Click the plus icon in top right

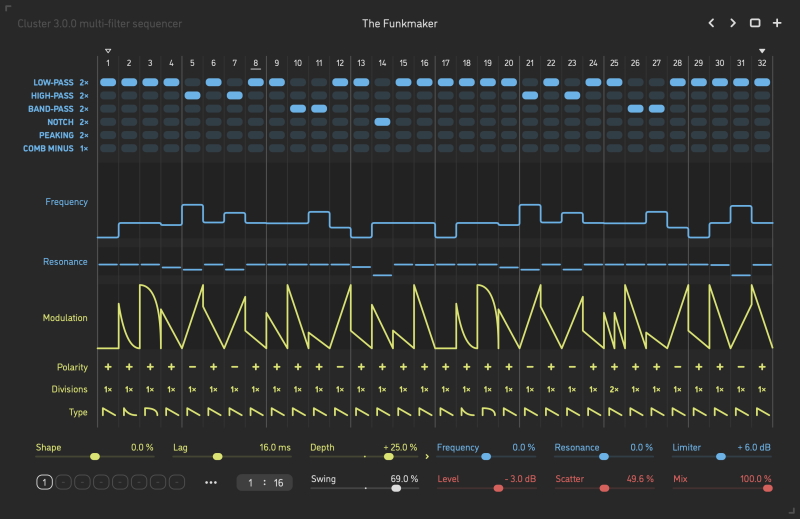pos(776,23)
